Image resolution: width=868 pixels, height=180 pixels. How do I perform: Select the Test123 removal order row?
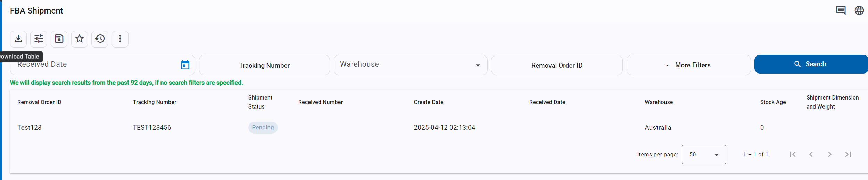point(439,127)
